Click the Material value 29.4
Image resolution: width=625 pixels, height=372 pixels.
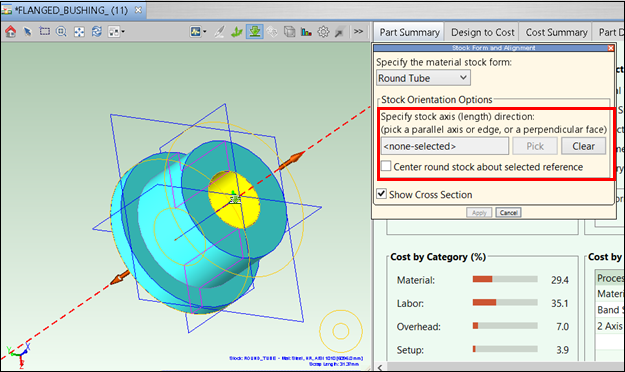[x=560, y=280]
